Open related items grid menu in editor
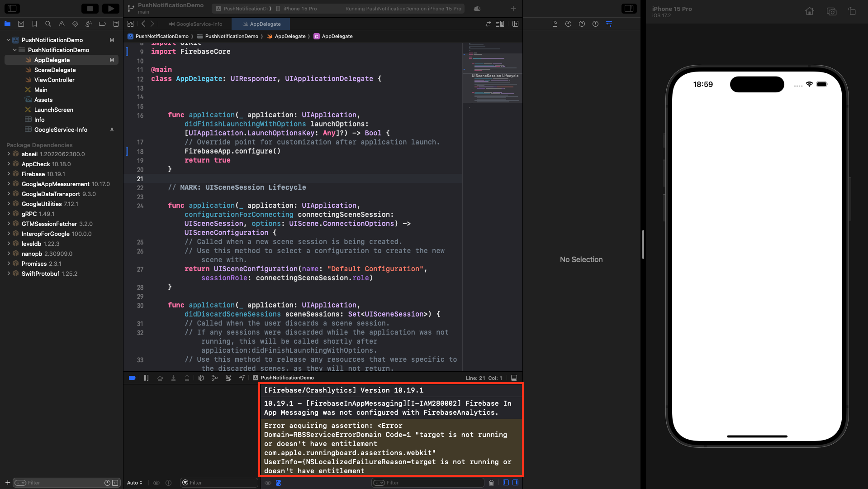 coord(130,24)
